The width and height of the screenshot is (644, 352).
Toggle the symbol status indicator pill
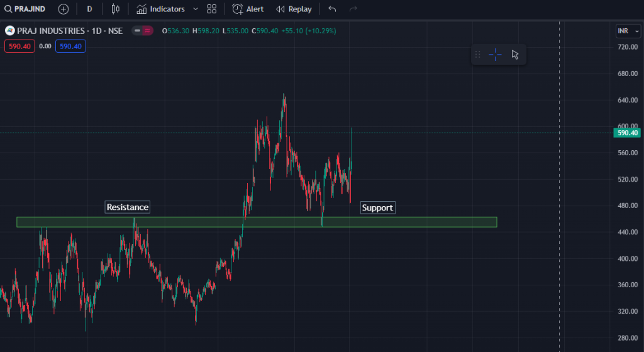pyautogui.click(x=143, y=31)
